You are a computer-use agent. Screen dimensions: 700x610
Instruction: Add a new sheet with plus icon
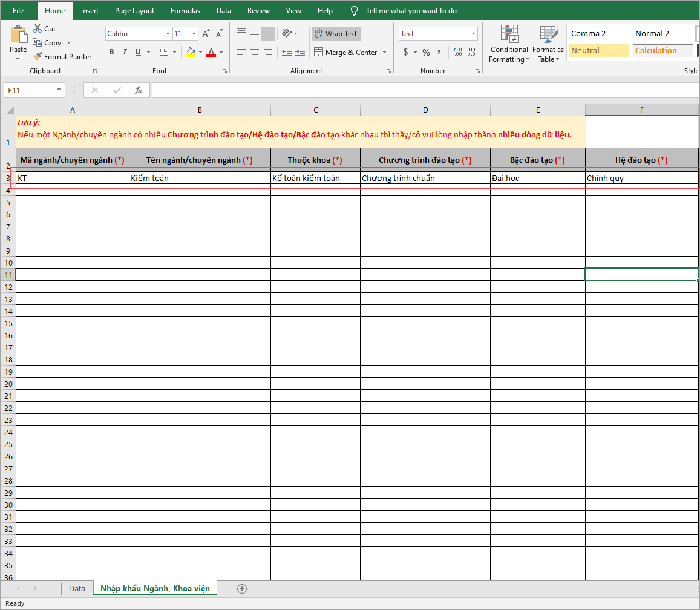242,589
